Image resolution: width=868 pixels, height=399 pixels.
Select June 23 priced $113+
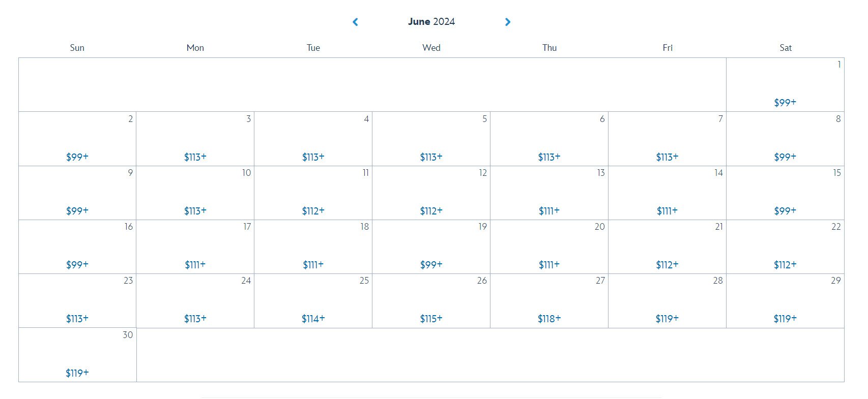[77, 300]
